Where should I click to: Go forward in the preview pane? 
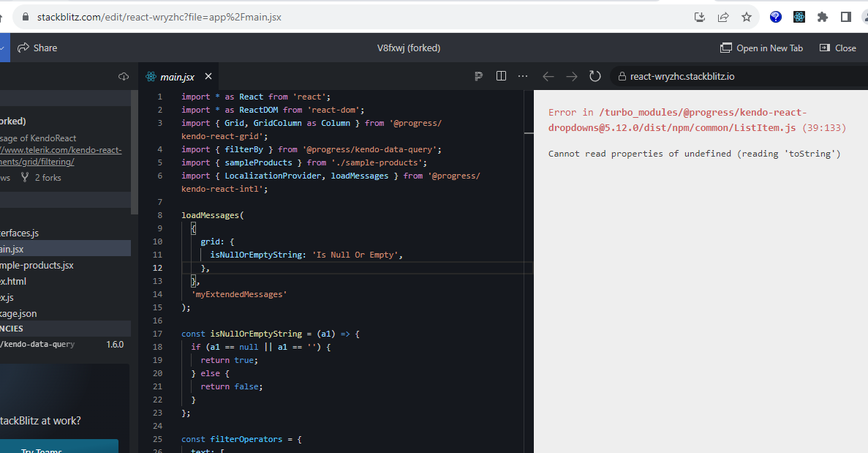[572, 76]
